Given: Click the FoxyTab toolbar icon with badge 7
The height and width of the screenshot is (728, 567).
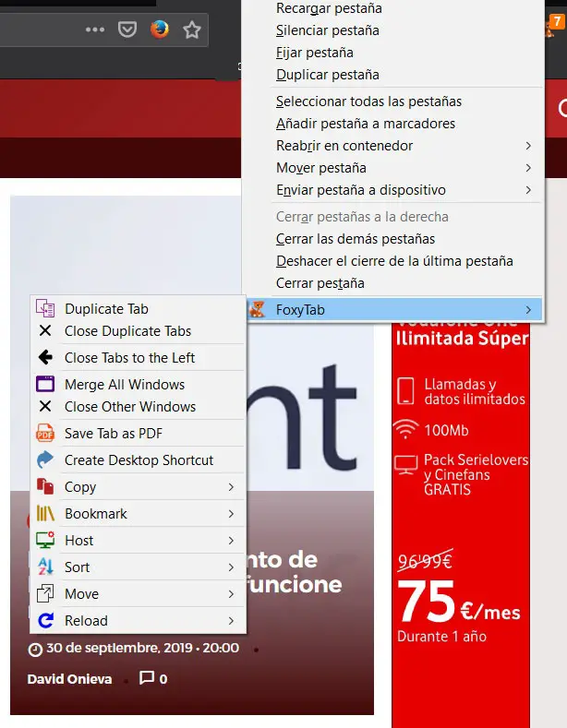Looking at the screenshot, I should coord(554,26).
